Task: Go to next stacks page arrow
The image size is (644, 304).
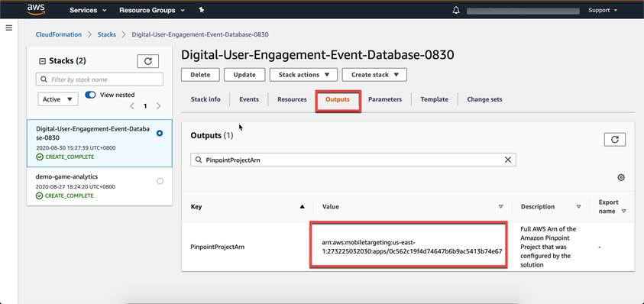Action: point(159,106)
